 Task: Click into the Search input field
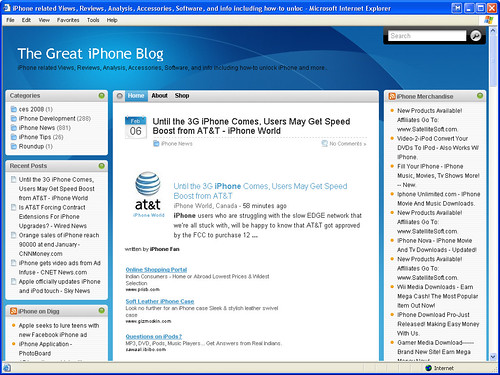pyautogui.click(x=427, y=36)
